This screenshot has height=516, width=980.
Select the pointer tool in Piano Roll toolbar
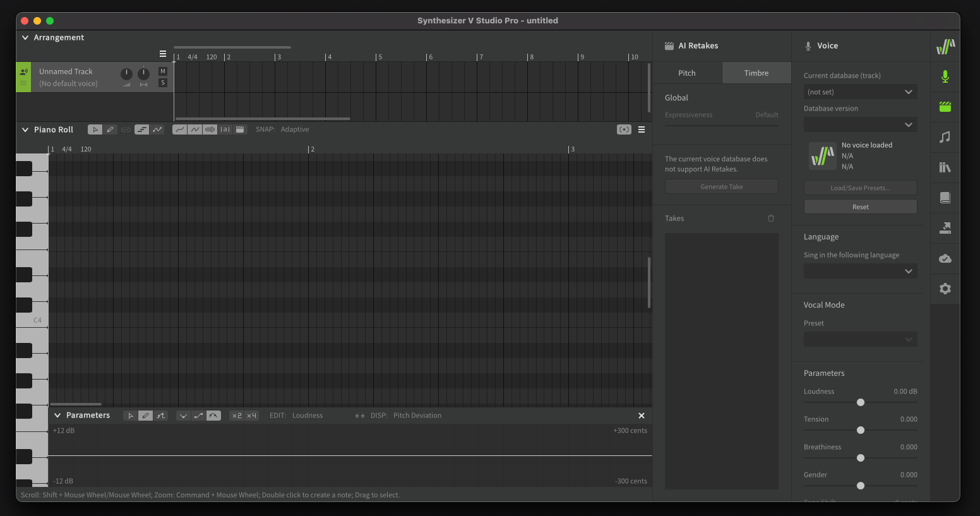(x=95, y=129)
